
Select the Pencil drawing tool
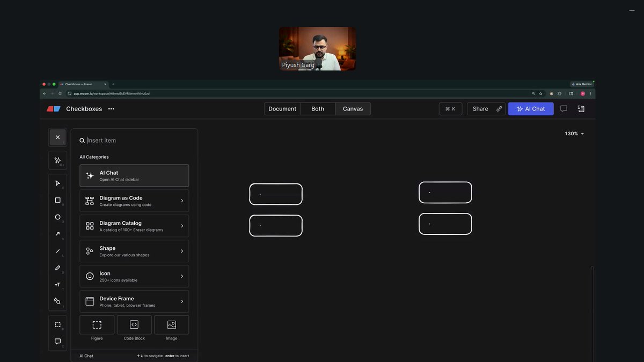click(x=57, y=268)
